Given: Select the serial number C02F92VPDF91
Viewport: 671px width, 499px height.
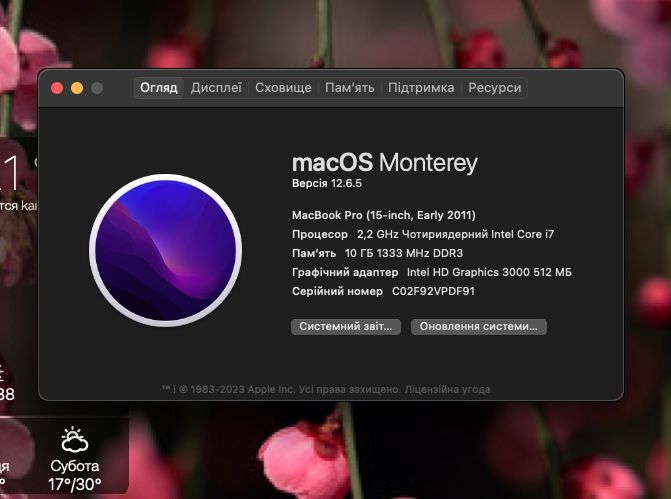Looking at the screenshot, I should (x=433, y=291).
